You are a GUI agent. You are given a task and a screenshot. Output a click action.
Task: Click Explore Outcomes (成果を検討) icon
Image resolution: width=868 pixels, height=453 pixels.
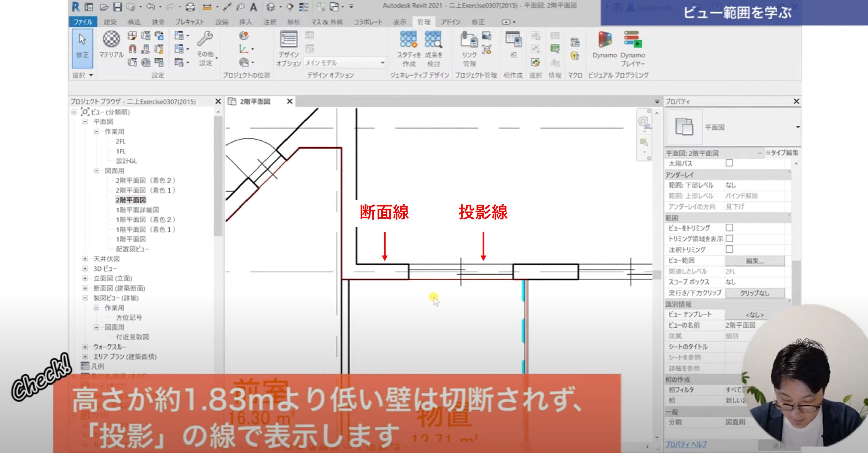point(433,40)
